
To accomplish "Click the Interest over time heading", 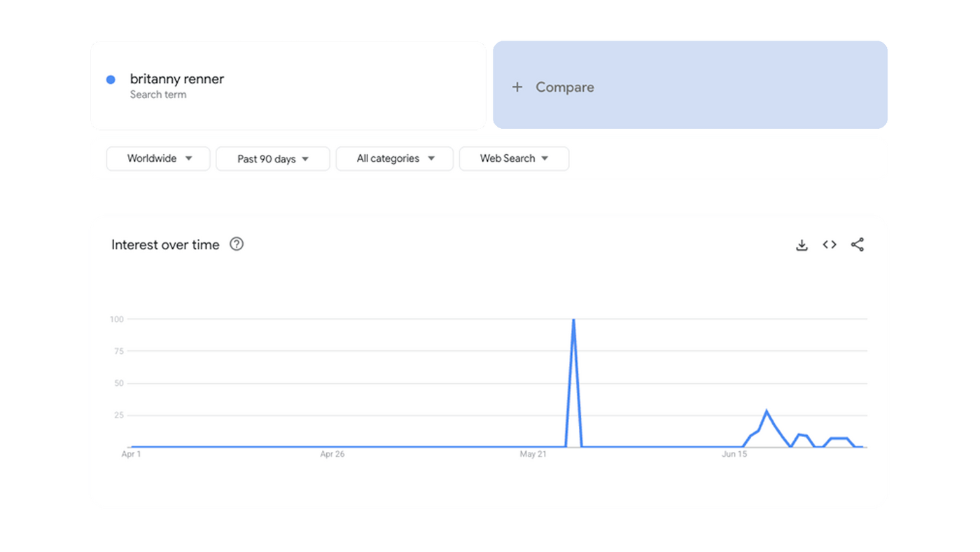I will (165, 244).
